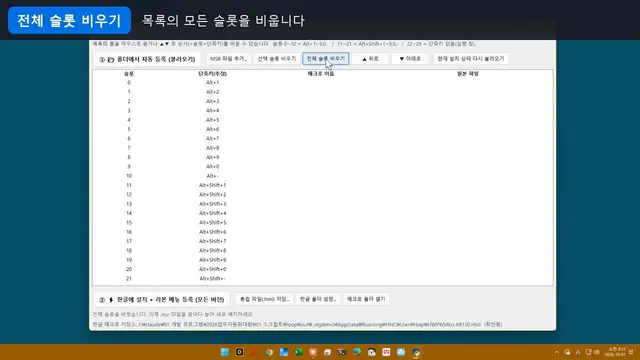Select the row with shortcut Alt+6
The image size is (640, 360).
[x=322, y=129]
